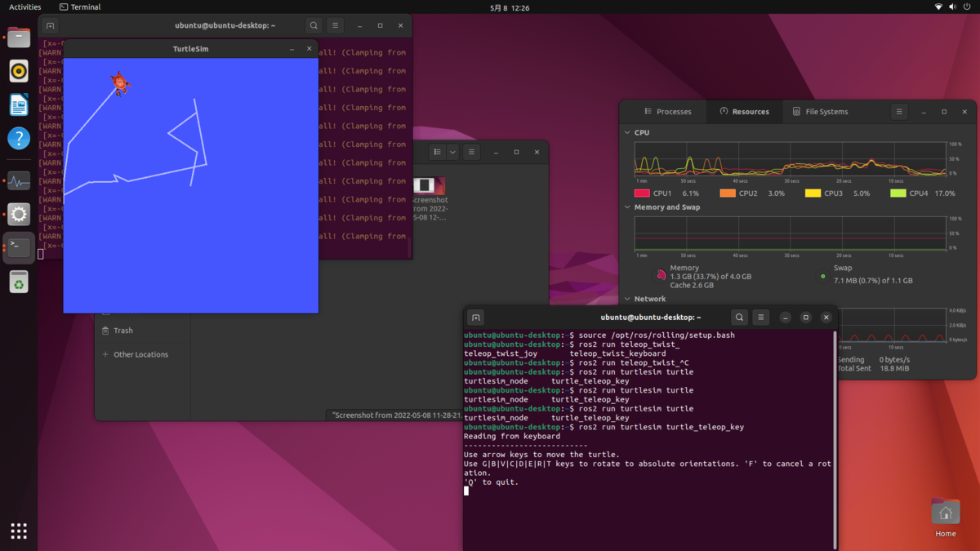Open hamburger menu in front terminal window
The image size is (980, 551).
[760, 318]
